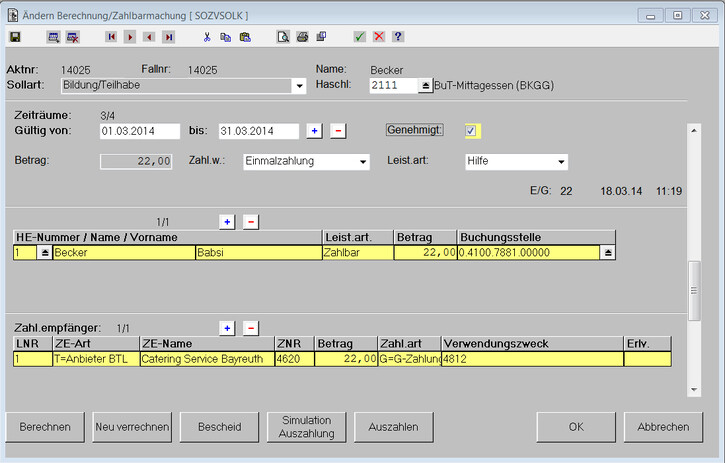Open help with question mark icon

click(x=398, y=37)
